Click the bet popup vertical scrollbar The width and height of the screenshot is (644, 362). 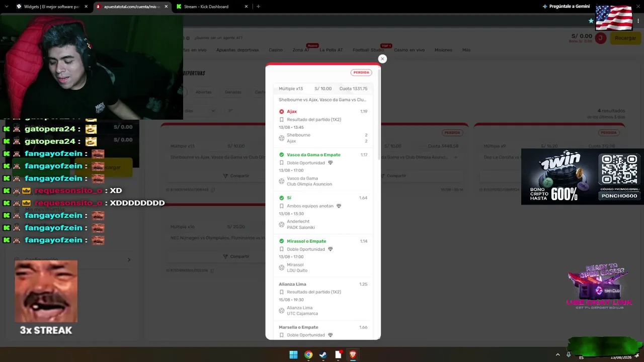[379, 114]
